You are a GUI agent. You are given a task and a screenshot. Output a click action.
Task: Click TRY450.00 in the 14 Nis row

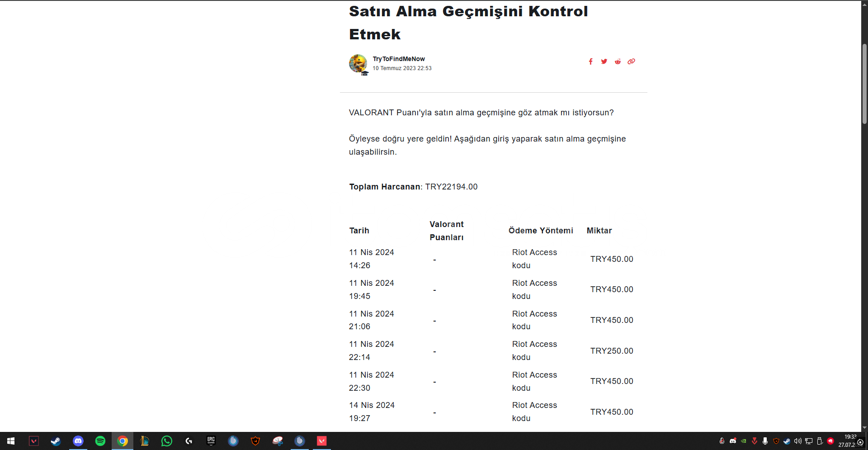(x=612, y=412)
